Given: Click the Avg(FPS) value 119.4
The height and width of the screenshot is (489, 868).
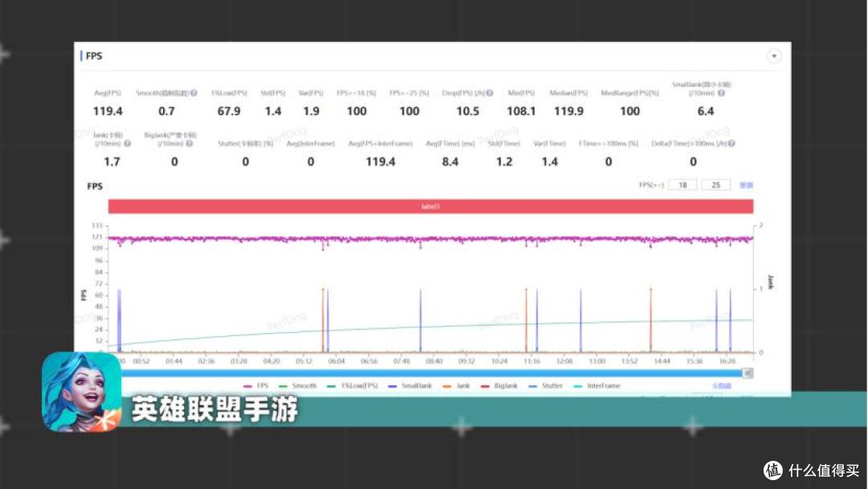Looking at the screenshot, I should pyautogui.click(x=108, y=111).
